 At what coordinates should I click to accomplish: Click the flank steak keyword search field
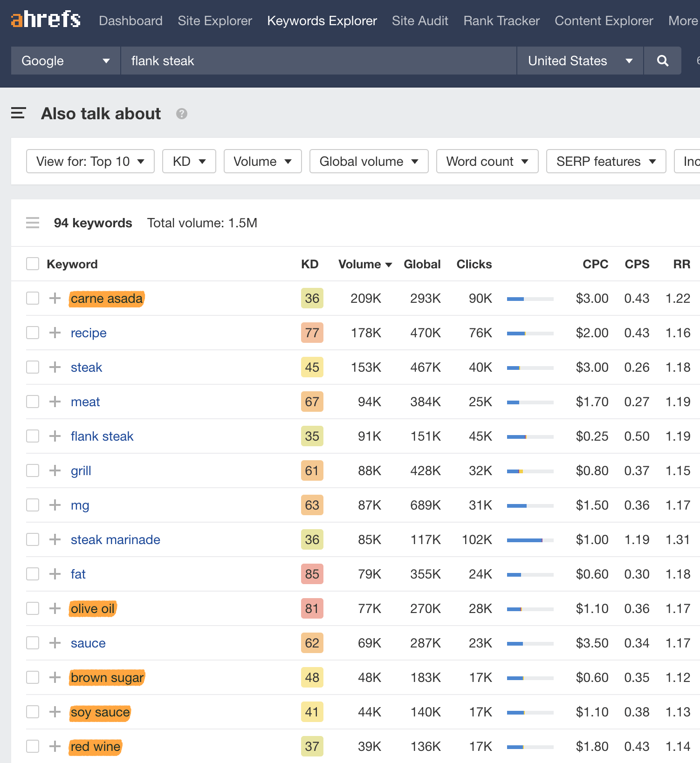pos(318,61)
